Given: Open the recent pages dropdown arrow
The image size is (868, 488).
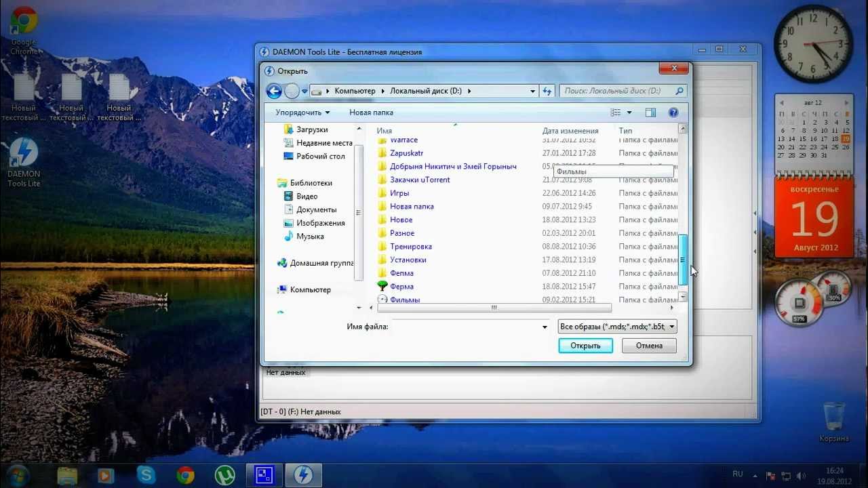Looking at the screenshot, I should point(304,91).
